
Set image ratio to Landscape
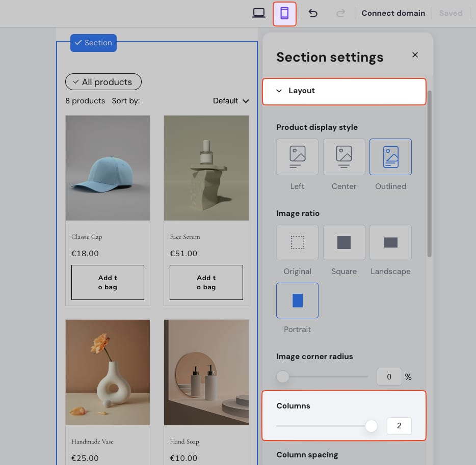click(x=390, y=242)
